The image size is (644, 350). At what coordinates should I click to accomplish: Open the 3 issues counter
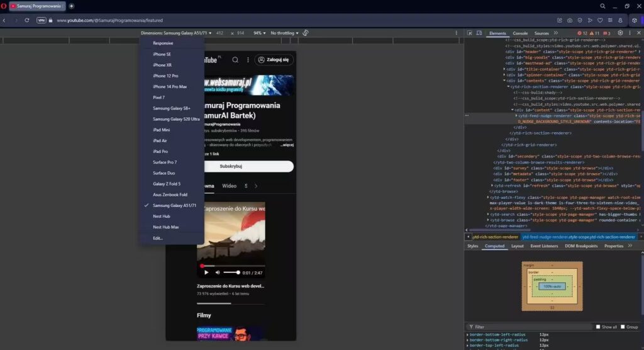tap(607, 33)
